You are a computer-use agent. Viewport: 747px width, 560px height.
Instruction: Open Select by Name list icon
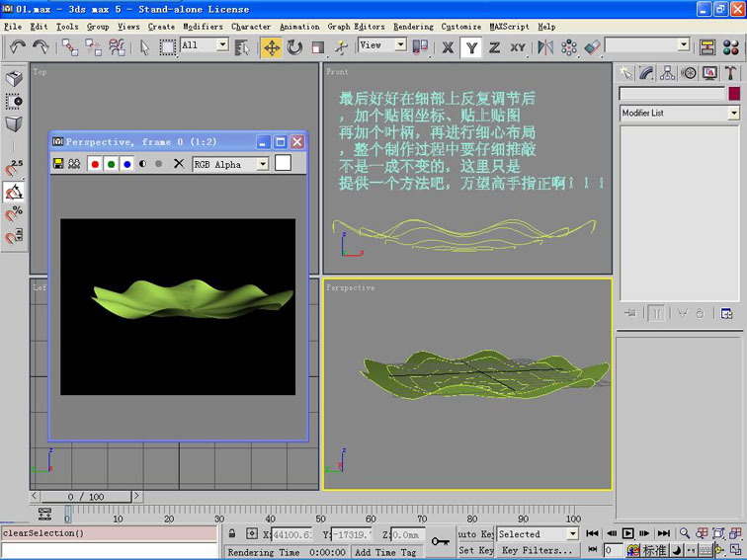coord(242,47)
